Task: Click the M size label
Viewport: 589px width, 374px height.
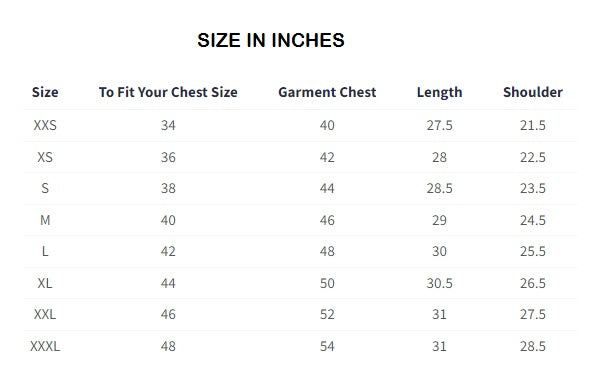Action: pos(45,220)
